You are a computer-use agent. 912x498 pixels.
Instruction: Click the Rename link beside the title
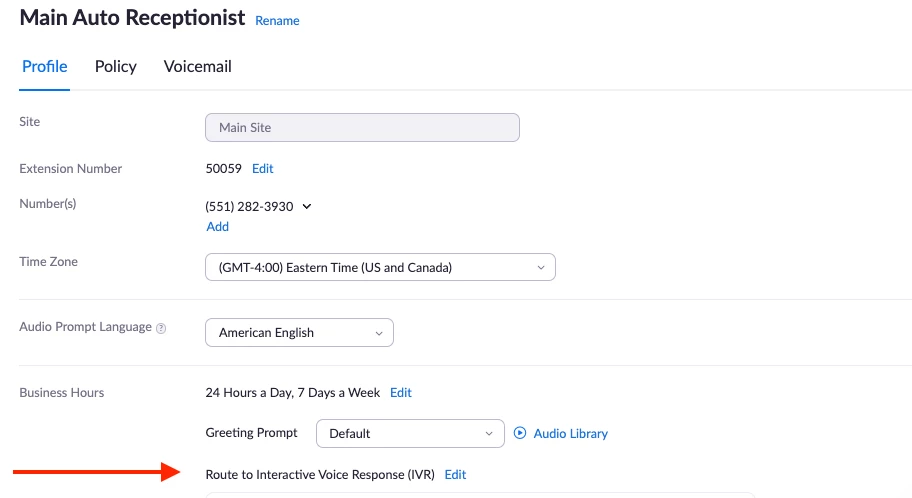(277, 20)
